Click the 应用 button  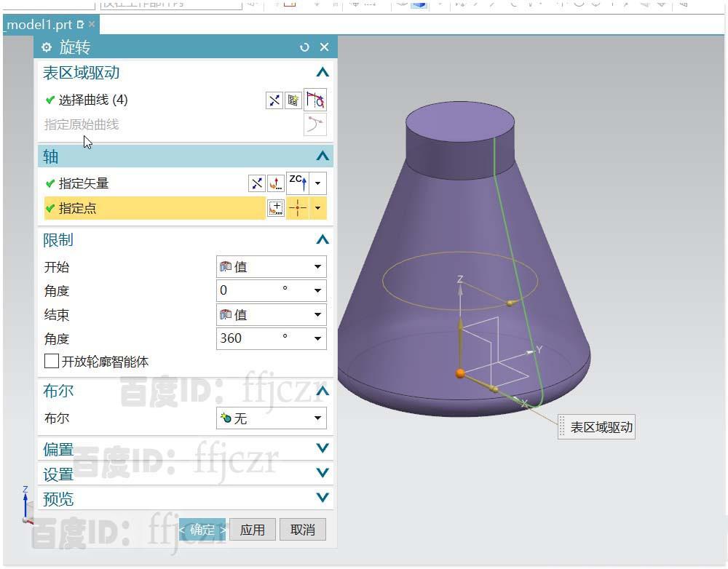(x=253, y=529)
